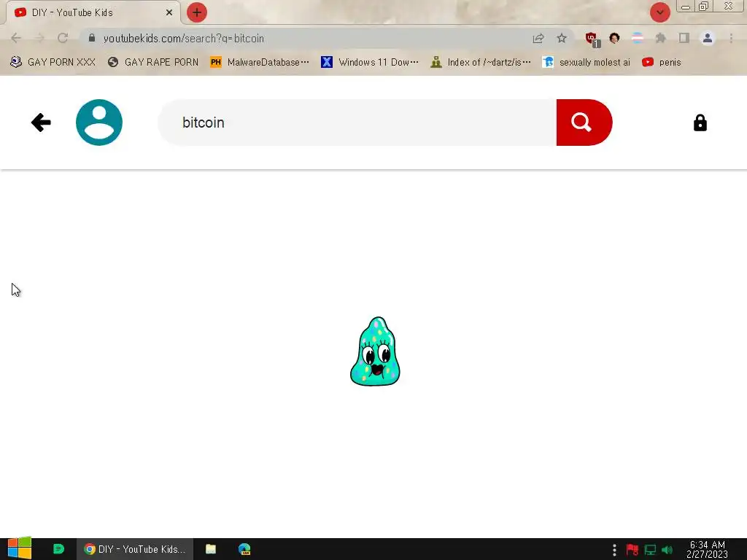This screenshot has height=560, width=747.
Task: Show hidden tray icons via dots
Action: [614, 550]
